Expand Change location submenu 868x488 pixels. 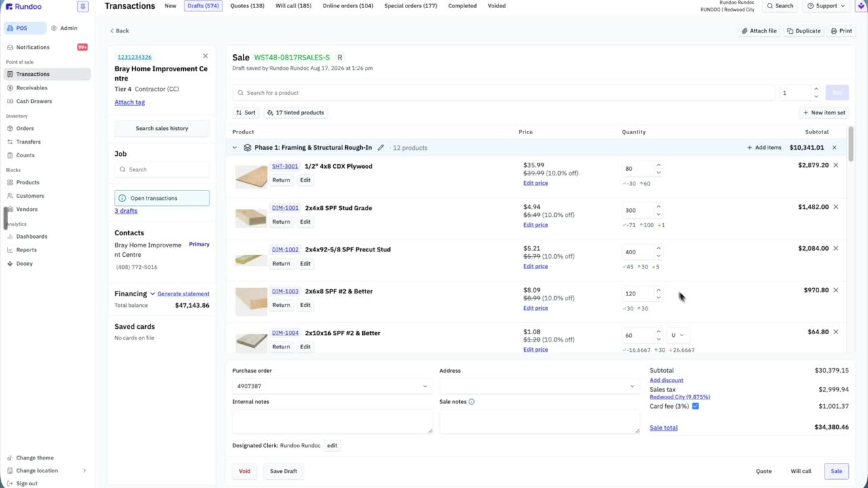tap(85, 470)
